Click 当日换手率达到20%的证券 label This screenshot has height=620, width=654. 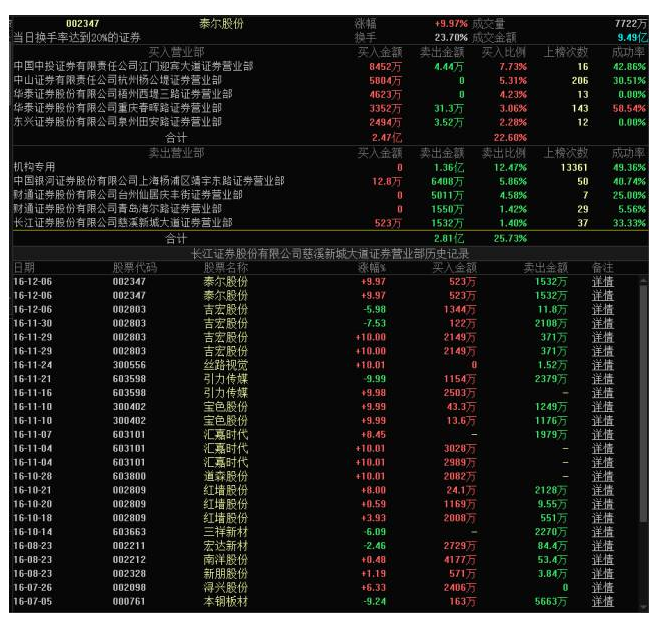77,38
